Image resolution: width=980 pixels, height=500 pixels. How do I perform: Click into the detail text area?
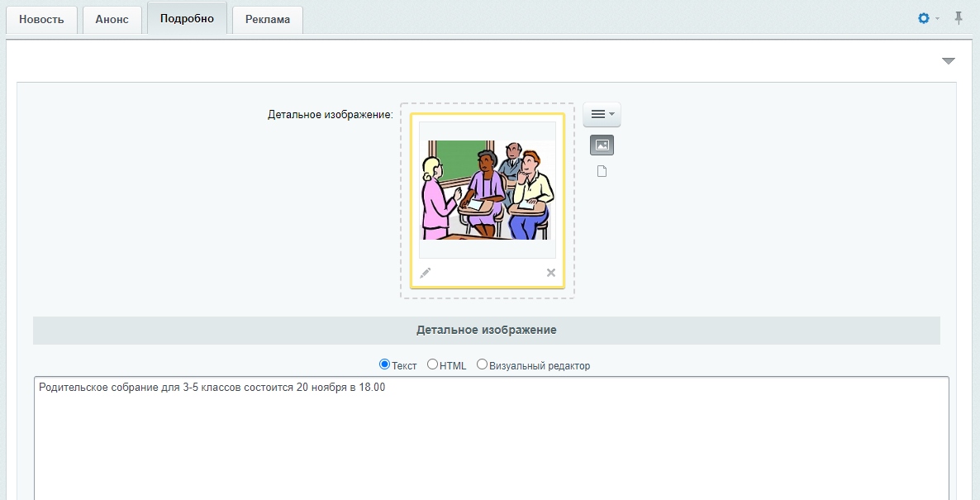[492, 437]
